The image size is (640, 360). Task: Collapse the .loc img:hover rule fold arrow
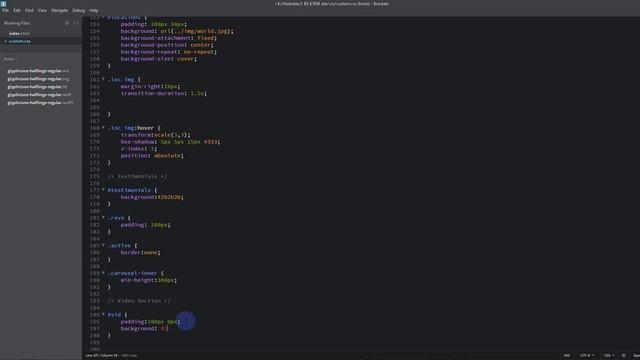pos(103,128)
